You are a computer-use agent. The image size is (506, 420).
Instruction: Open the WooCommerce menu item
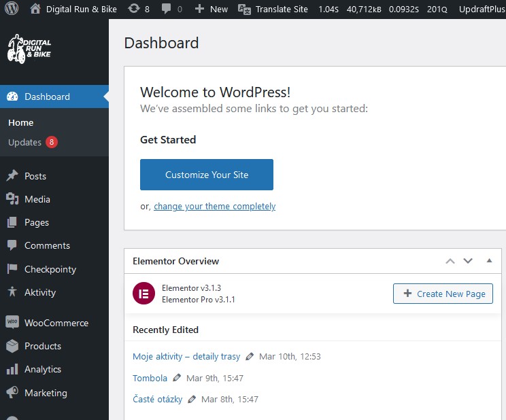54,323
